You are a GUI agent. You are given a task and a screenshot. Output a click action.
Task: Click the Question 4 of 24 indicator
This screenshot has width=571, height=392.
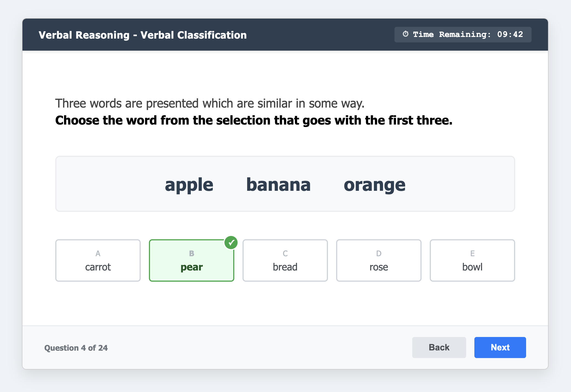click(76, 348)
